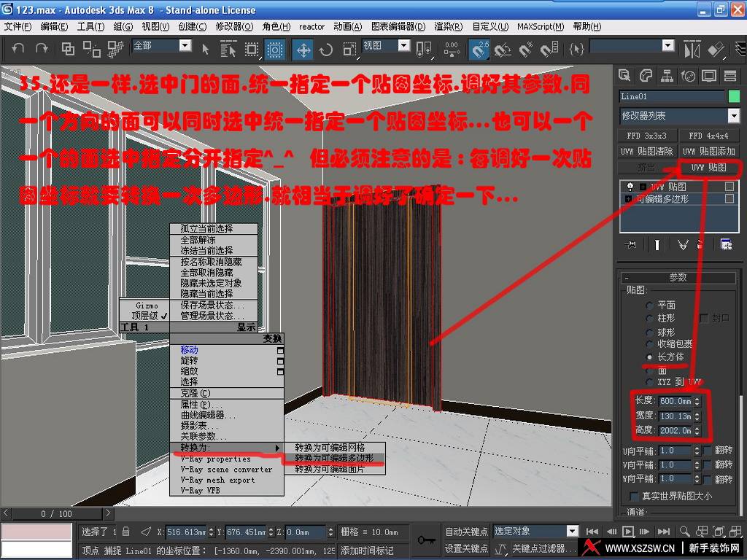
Task: Toggle the UVW 贴图 modifier lightbulb
Action: tap(630, 186)
